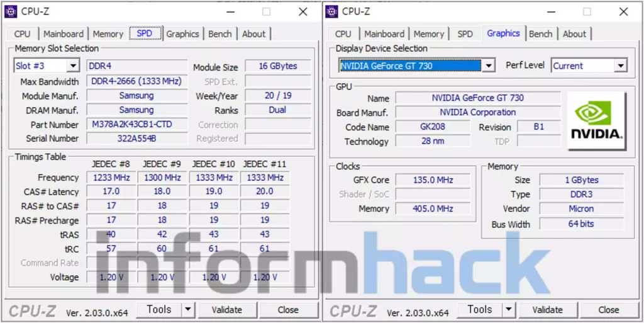Open the About tab in left window
Viewport: 644px width, 323px height.
pyautogui.click(x=253, y=34)
